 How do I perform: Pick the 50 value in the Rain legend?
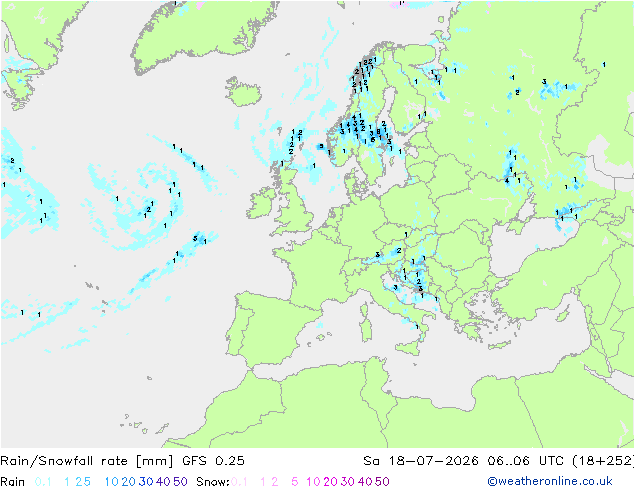[180, 482]
